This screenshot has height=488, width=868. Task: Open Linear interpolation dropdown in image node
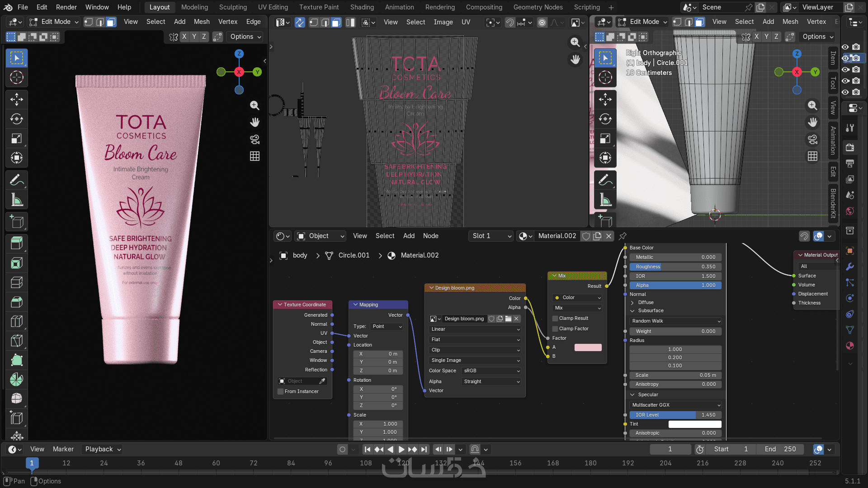[x=475, y=329]
